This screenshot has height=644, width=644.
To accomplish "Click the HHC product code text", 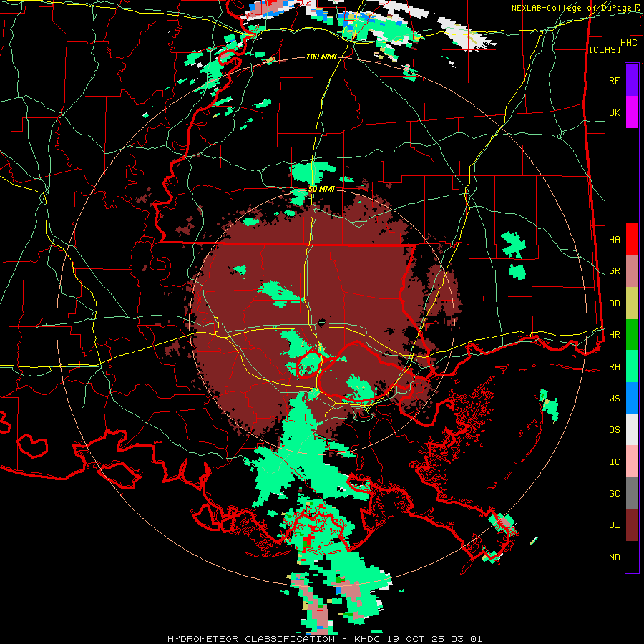I will (x=629, y=43).
